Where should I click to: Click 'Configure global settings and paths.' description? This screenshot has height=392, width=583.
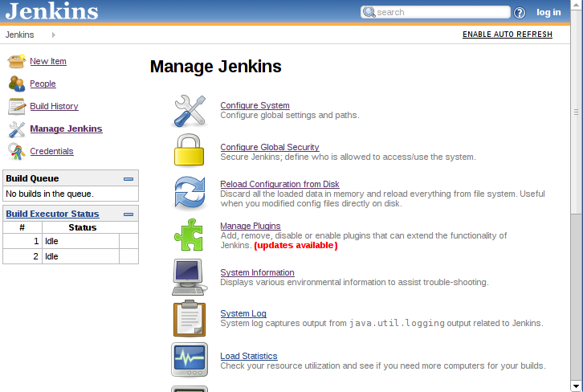(x=290, y=116)
